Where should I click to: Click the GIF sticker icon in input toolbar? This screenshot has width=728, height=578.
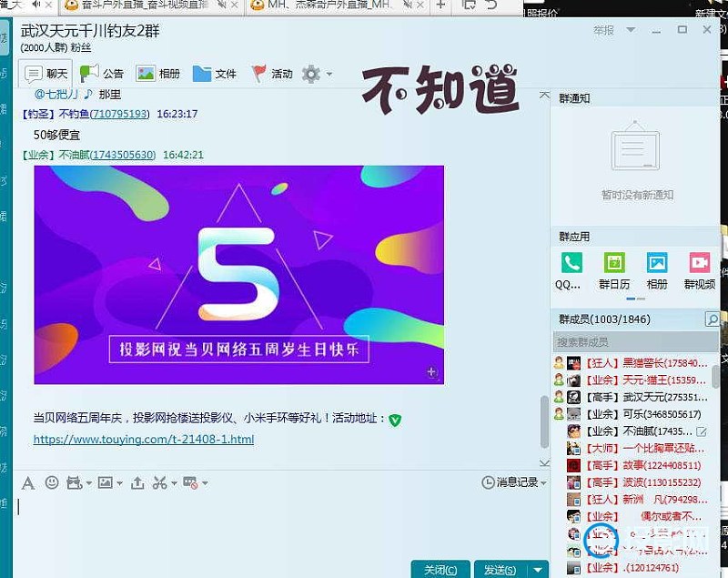pyautogui.click(x=75, y=483)
